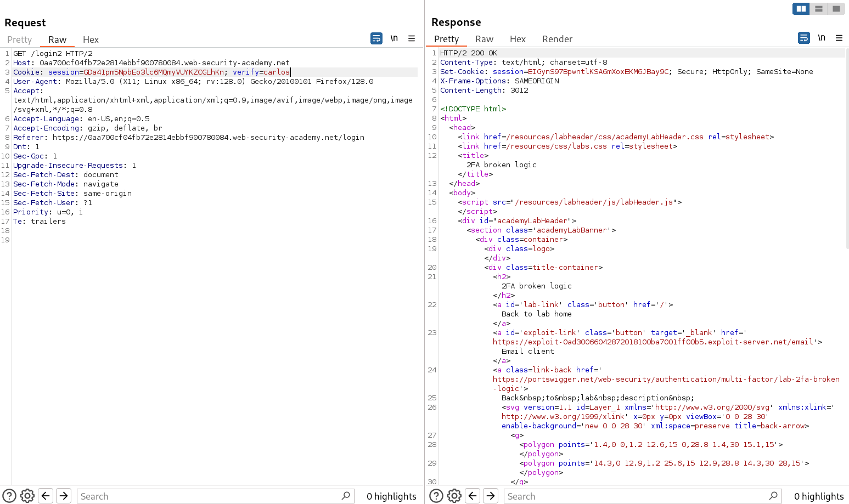Switch to side-by-side split layout
This screenshot has height=504, width=849.
[x=801, y=9]
